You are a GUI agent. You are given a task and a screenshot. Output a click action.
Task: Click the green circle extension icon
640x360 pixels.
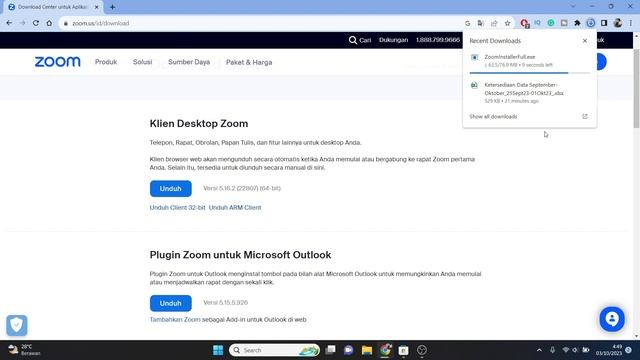click(x=551, y=23)
